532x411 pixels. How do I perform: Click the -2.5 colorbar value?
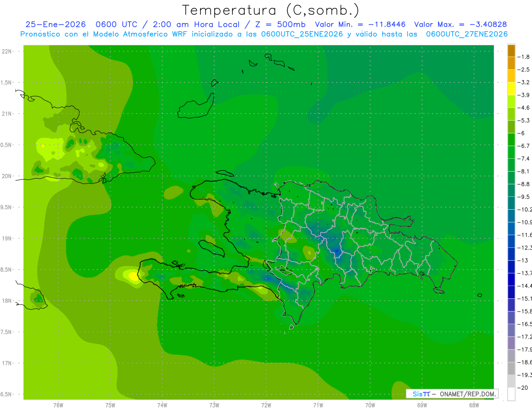pos(524,70)
